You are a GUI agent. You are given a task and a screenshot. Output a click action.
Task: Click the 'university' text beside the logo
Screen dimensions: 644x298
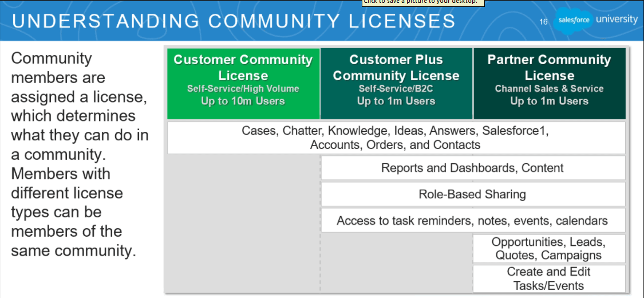tap(617, 19)
